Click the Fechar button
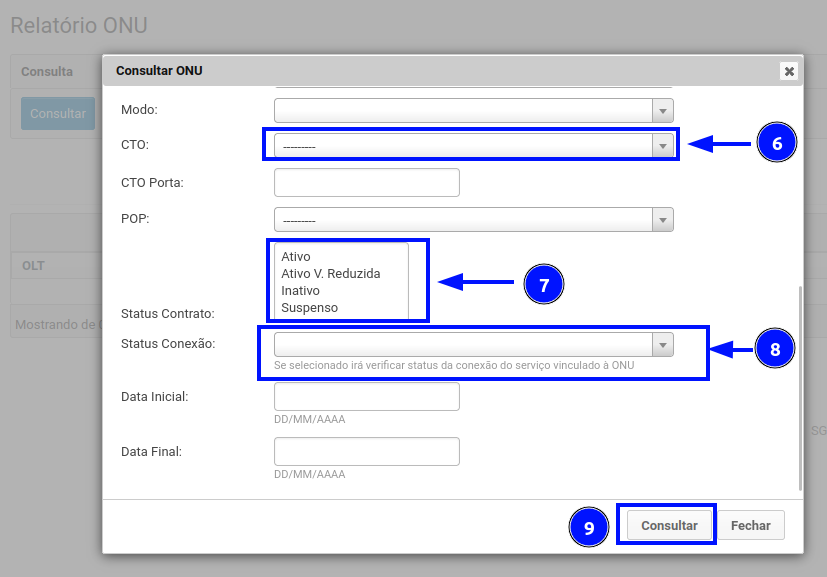 [750, 525]
